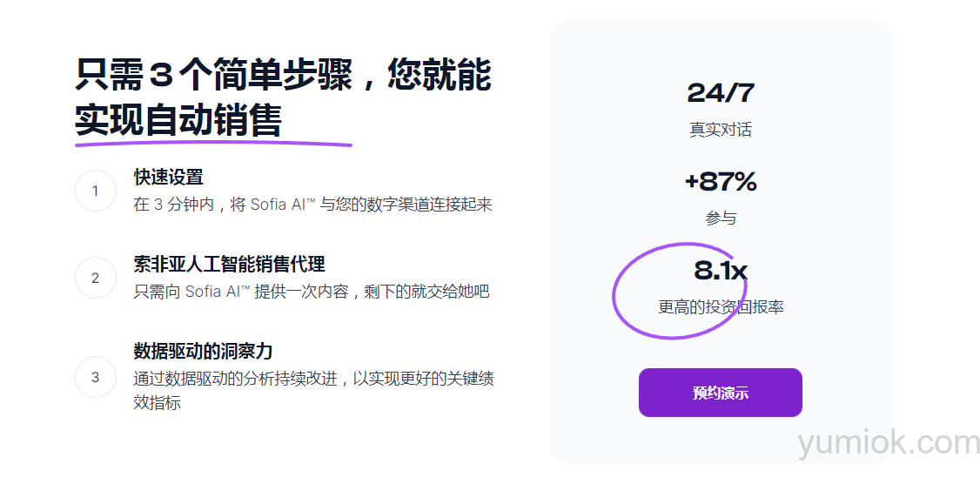Click the 通过数据驱动的分析持续改进 description

coord(313,390)
